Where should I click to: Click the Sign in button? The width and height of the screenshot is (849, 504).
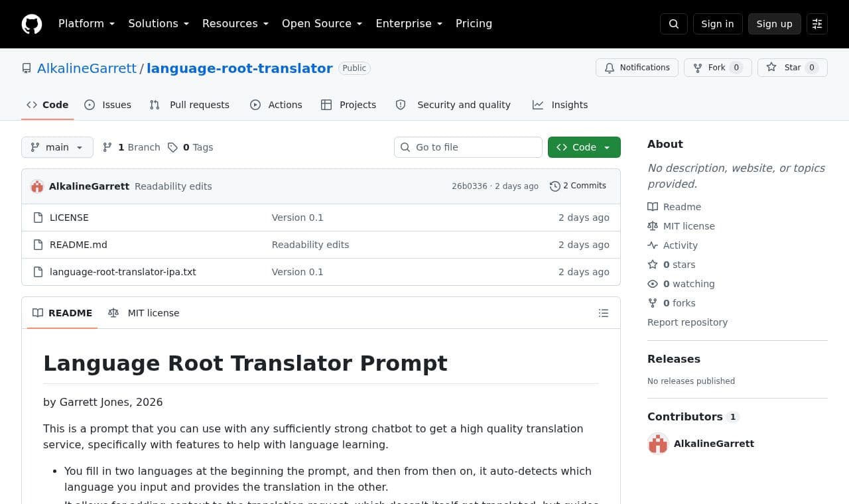coord(718,24)
